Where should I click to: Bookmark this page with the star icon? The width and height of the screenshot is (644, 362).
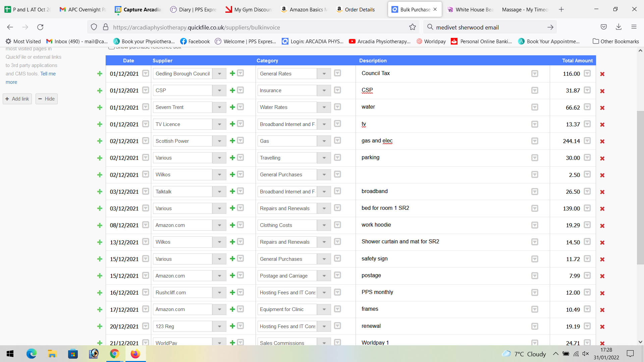tap(413, 27)
